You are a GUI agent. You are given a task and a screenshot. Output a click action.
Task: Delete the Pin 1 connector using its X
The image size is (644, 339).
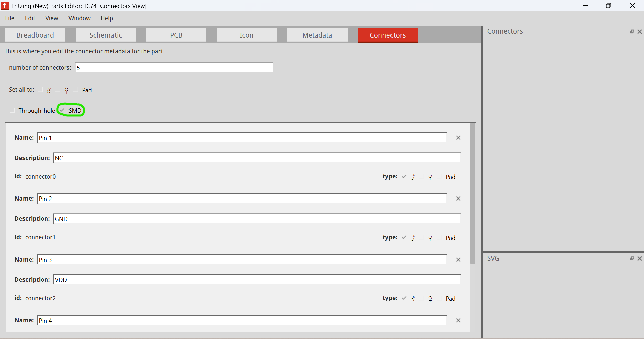[458, 138]
